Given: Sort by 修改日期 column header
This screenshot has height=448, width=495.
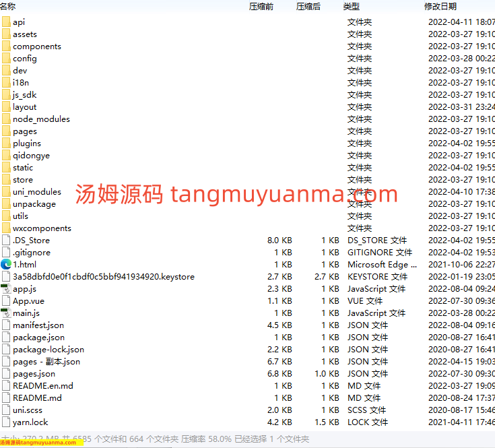Looking at the screenshot, I should [440, 6].
